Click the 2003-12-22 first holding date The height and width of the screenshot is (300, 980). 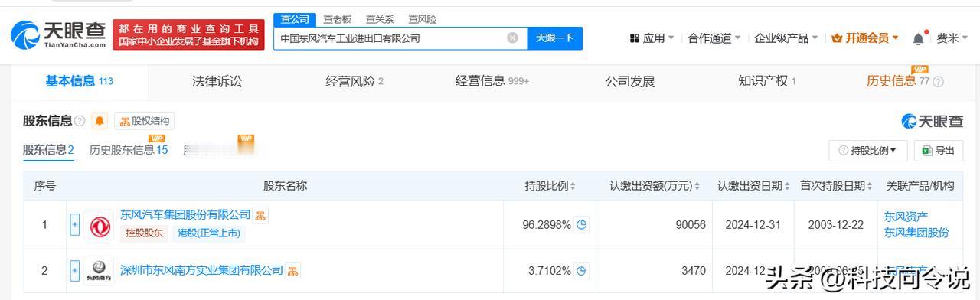point(836,225)
